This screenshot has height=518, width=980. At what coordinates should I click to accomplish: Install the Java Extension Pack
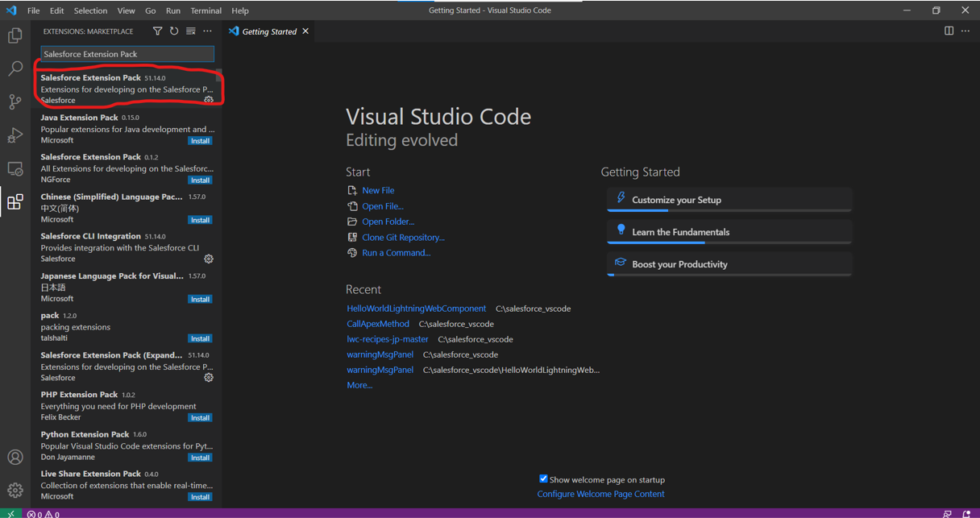[x=200, y=141]
